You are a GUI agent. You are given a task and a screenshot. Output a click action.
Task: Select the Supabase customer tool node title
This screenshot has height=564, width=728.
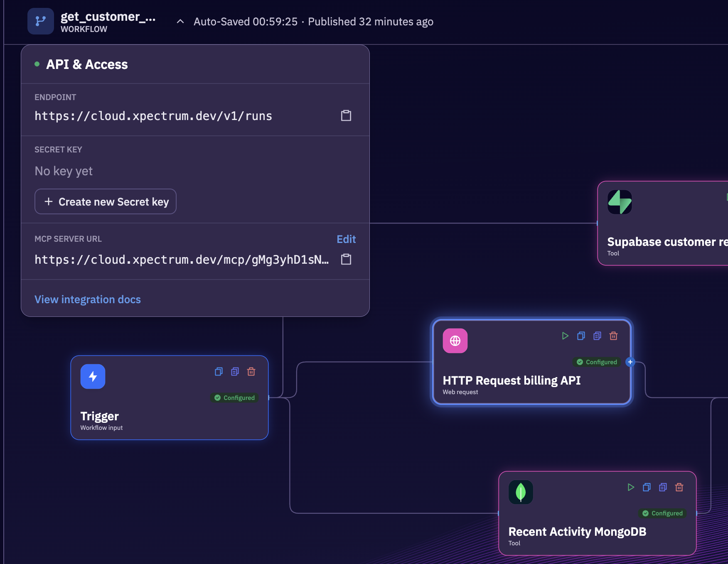point(667,241)
